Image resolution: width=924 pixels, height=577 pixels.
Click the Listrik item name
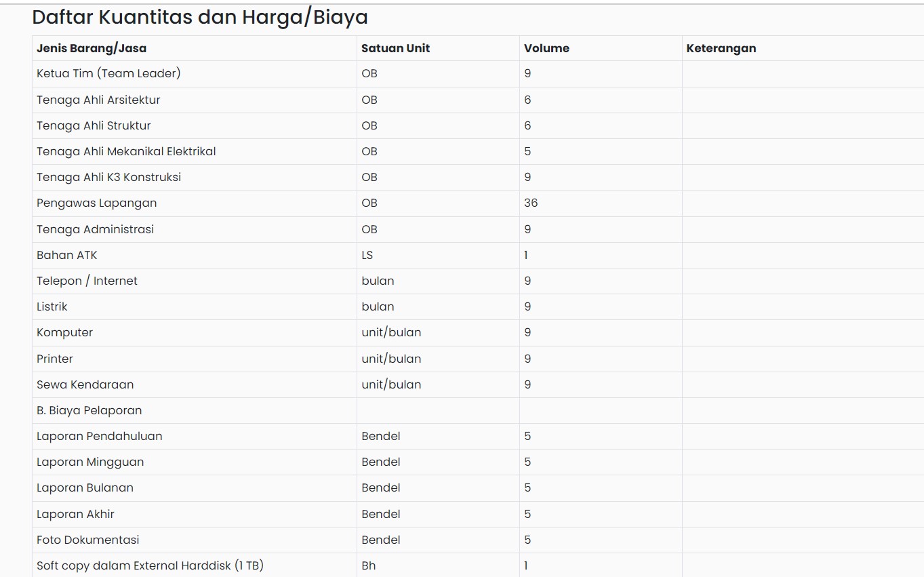click(52, 306)
